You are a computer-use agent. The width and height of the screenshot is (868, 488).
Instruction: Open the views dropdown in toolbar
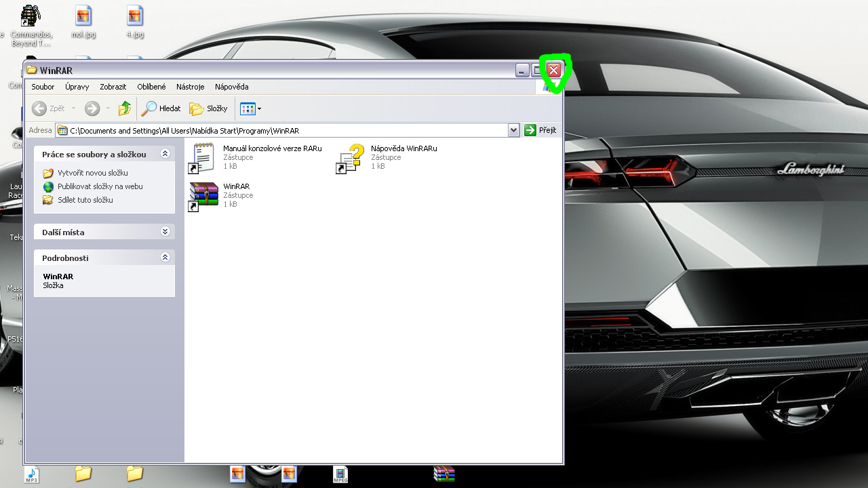[250, 108]
